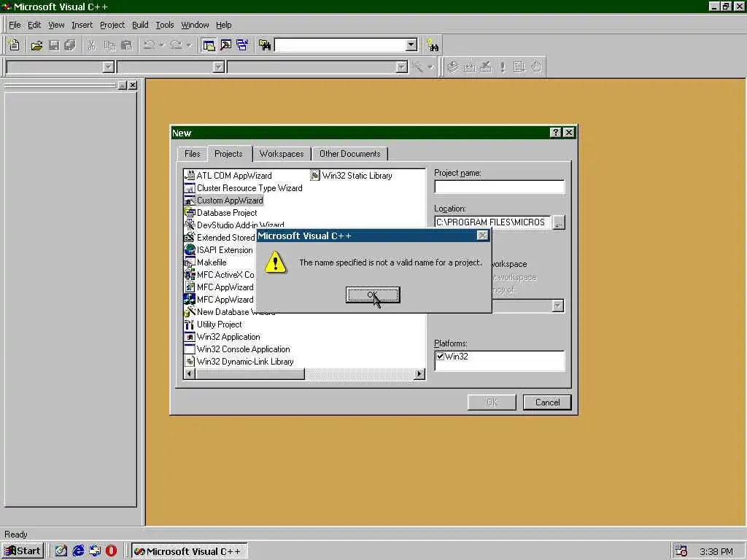Click the Save toolbar icon
The width and height of the screenshot is (747, 560).
click(54, 45)
